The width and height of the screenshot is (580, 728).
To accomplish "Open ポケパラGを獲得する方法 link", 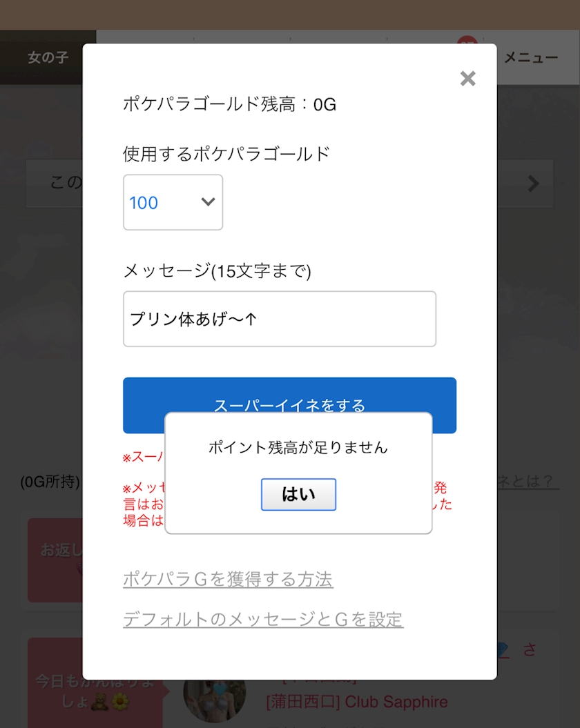I will point(228,579).
